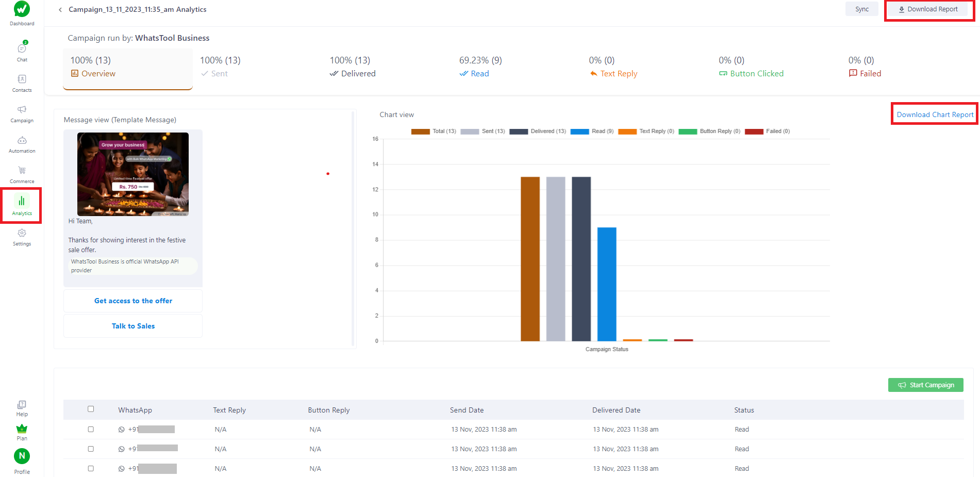Click Read status in the first row
This screenshot has height=477, width=980.
[742, 430]
